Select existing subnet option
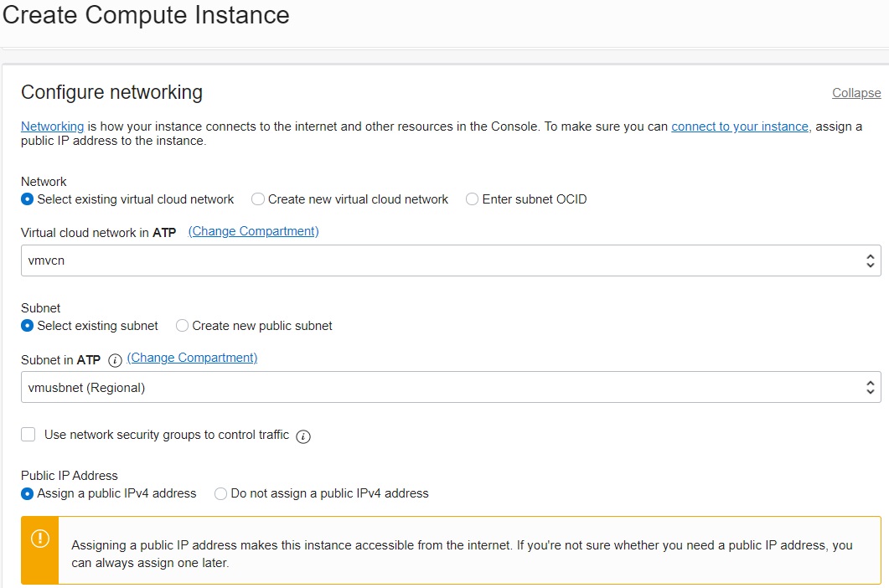The height and width of the screenshot is (588, 889). (x=27, y=326)
